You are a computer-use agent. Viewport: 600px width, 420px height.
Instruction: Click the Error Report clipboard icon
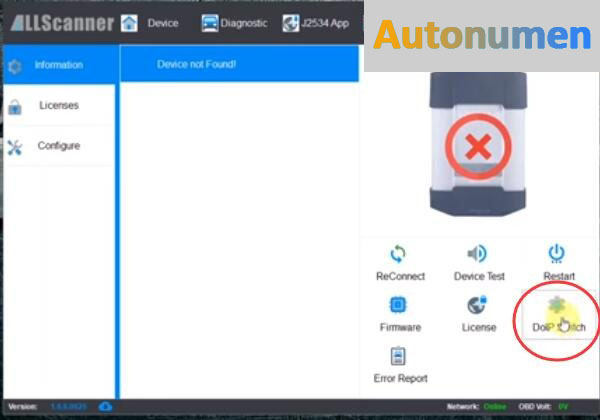(x=398, y=356)
